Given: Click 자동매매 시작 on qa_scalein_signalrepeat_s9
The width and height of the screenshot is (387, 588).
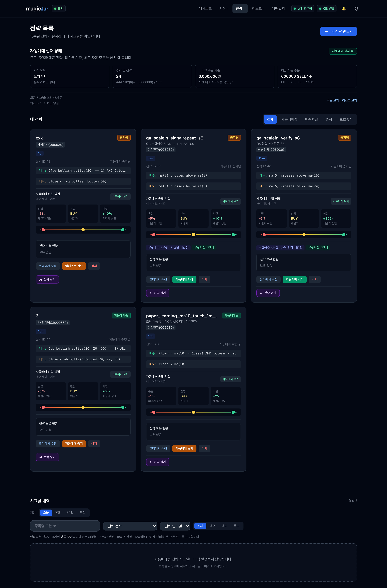Looking at the screenshot, I should click(x=184, y=279).
